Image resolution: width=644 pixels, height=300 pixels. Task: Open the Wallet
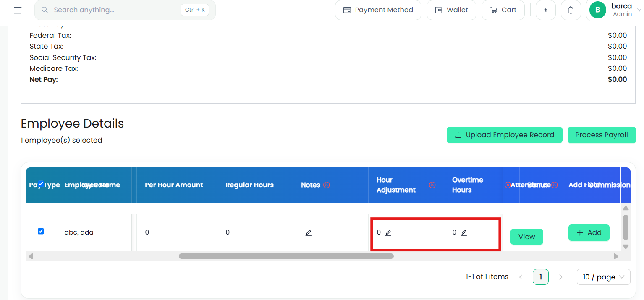tap(451, 10)
